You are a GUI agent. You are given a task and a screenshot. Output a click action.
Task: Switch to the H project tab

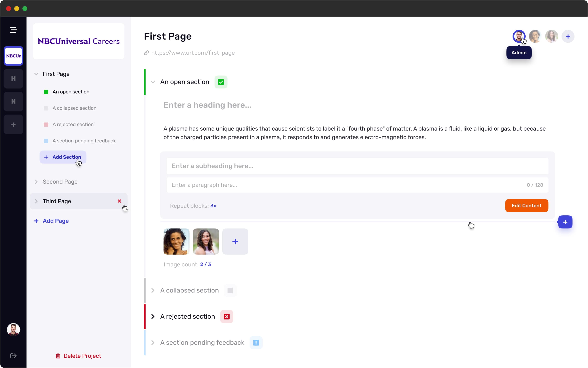click(13, 79)
